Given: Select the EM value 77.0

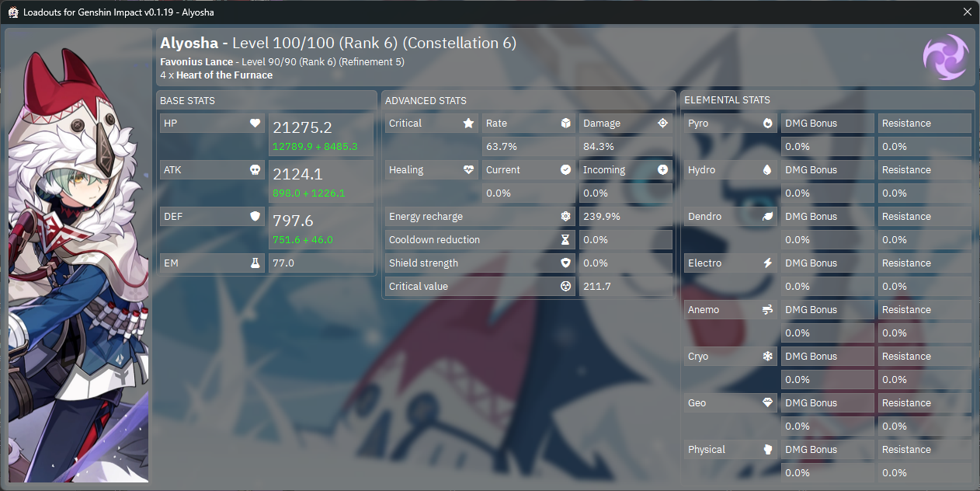Looking at the screenshot, I should point(284,263).
